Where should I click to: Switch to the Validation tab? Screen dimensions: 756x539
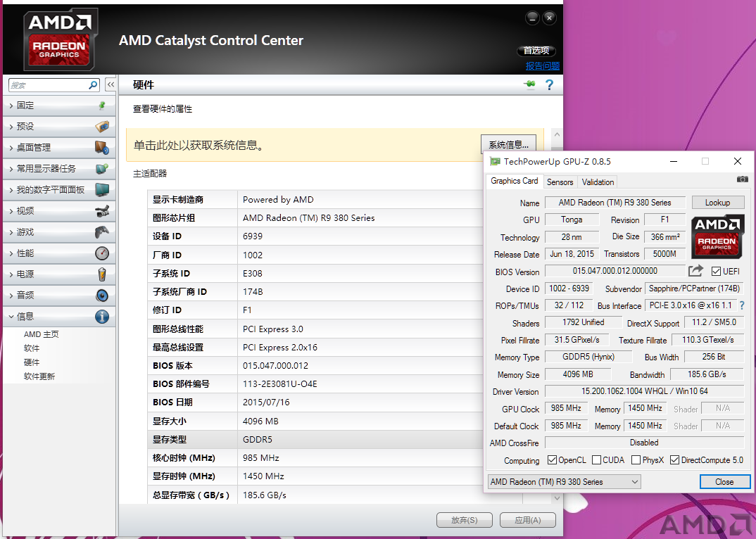[x=598, y=182]
